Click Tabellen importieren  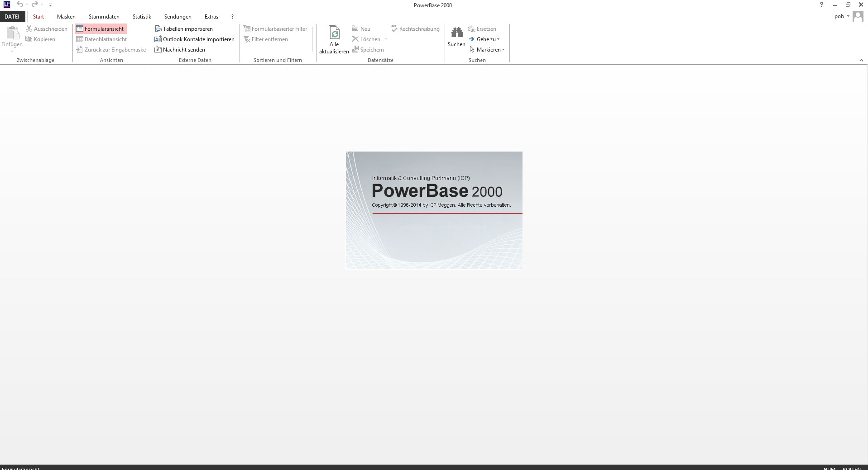(x=184, y=29)
